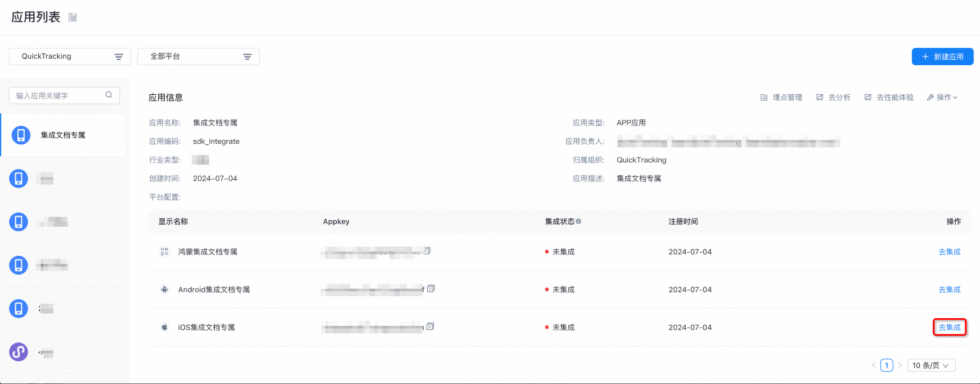Click the Android集成文档专属 row name
The image size is (980, 384).
click(214, 289)
